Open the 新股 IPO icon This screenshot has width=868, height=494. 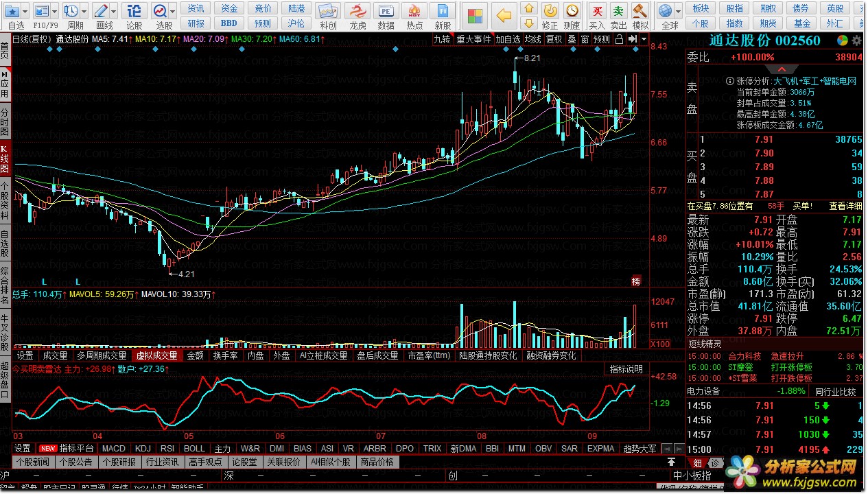point(443,11)
